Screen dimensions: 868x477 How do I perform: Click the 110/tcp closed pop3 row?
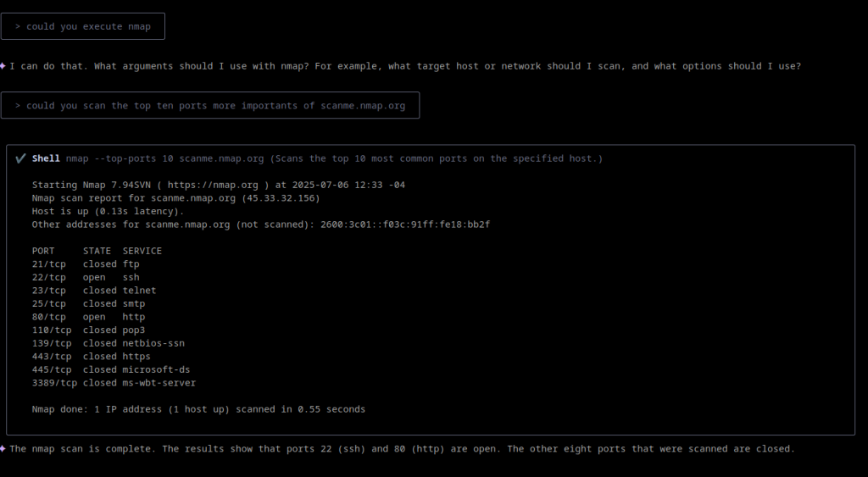[88, 331]
